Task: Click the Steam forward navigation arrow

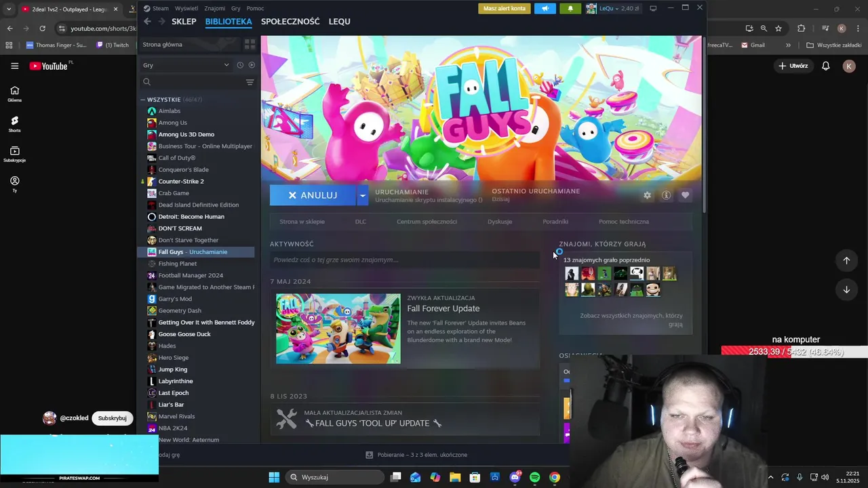Action: (161, 22)
